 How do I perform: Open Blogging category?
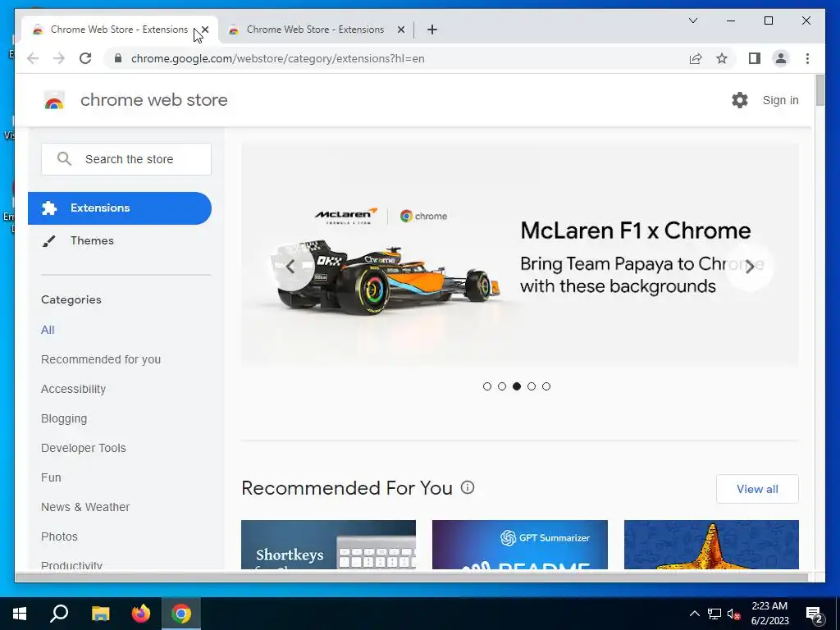pos(64,418)
